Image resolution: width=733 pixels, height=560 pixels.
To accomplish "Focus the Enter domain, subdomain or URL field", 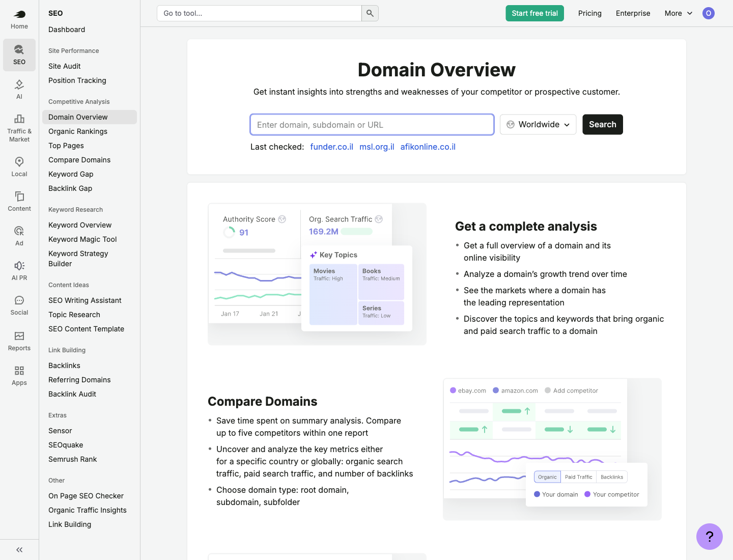I will (372, 125).
